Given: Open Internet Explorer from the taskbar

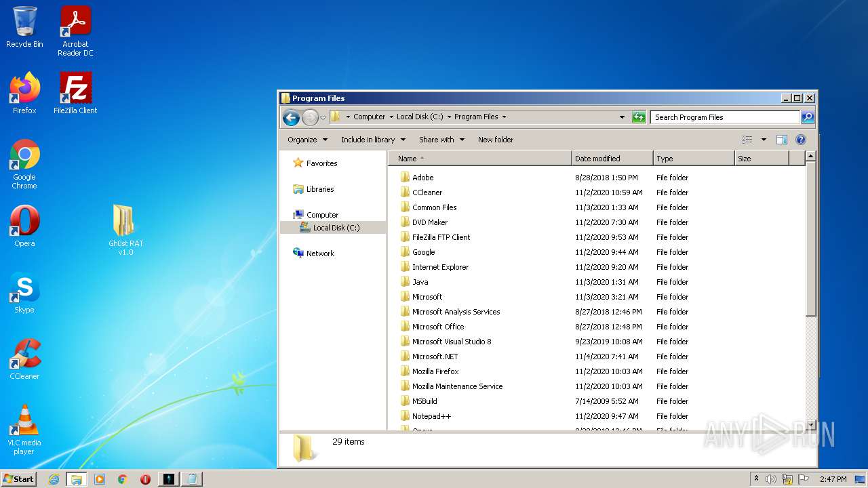Looking at the screenshot, I should point(54,479).
